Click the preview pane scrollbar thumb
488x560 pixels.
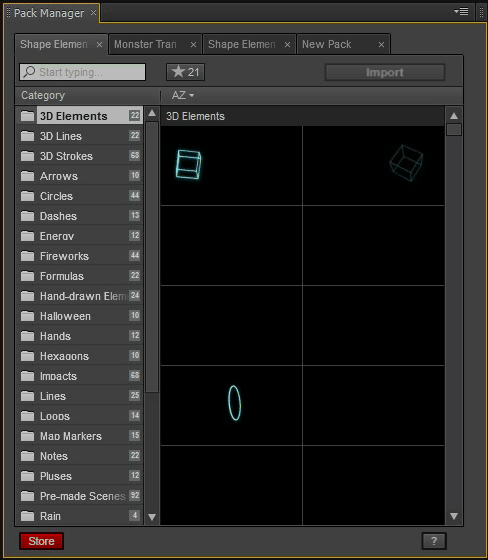(454, 129)
